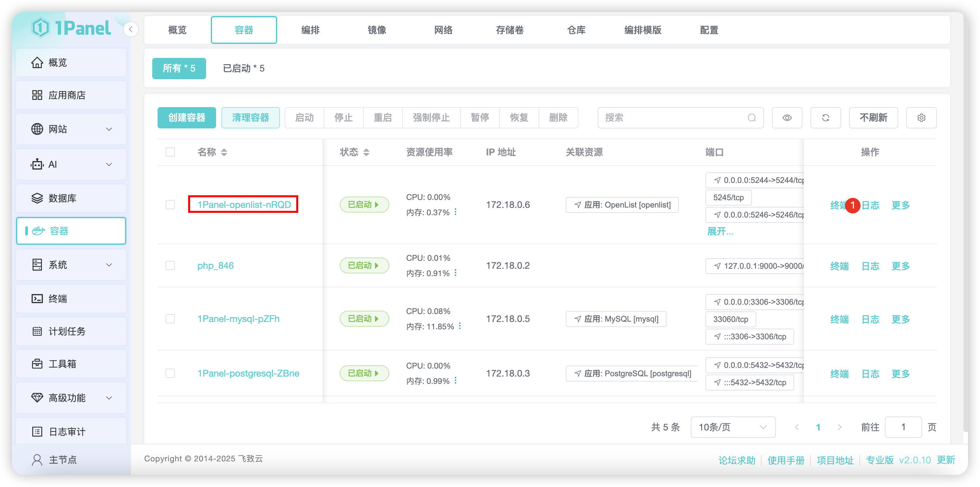Collapse sidebar with the left chevron button
Screen dimensions: 980x487
tap(131, 29)
